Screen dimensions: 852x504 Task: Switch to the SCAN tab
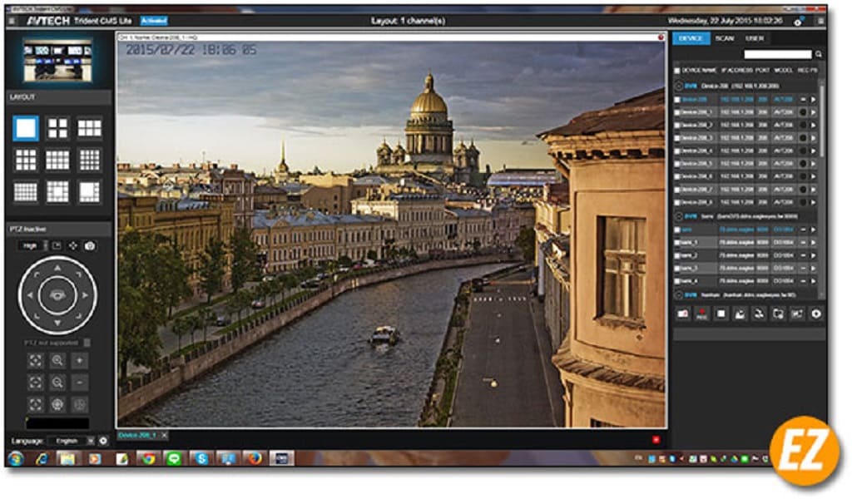point(725,38)
